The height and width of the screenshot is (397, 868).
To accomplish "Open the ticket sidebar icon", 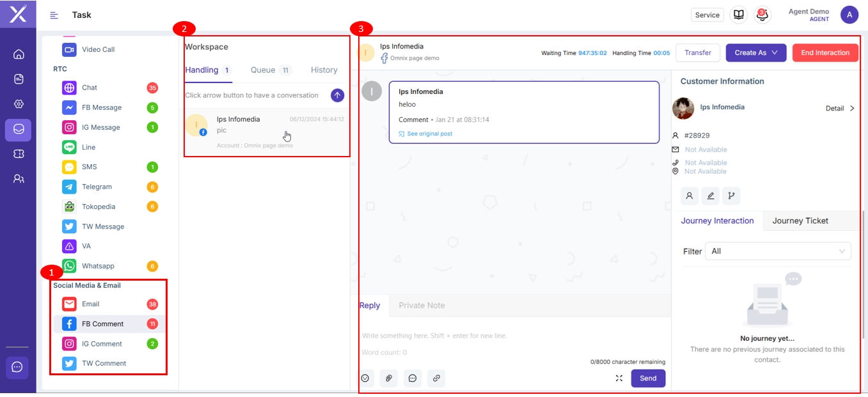I will (x=19, y=154).
